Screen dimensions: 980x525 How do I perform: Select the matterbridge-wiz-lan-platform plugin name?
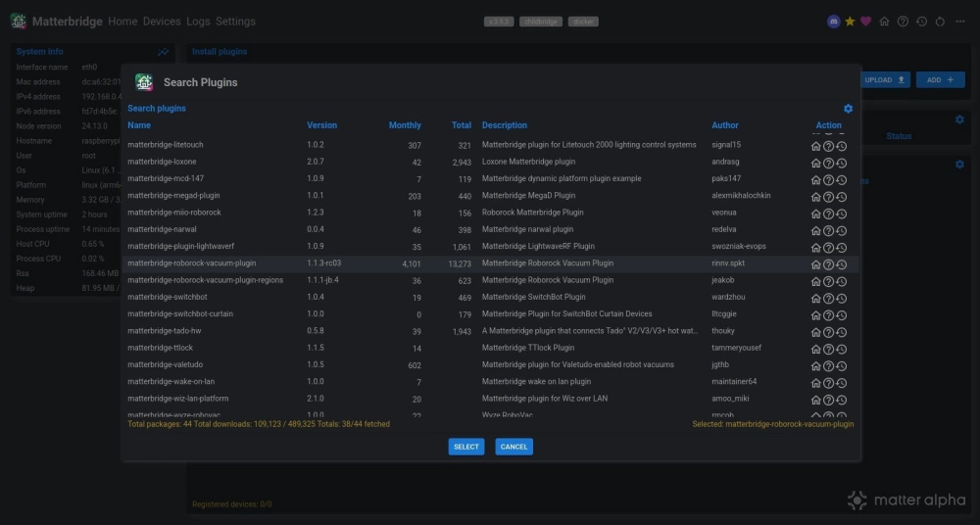[x=178, y=398]
